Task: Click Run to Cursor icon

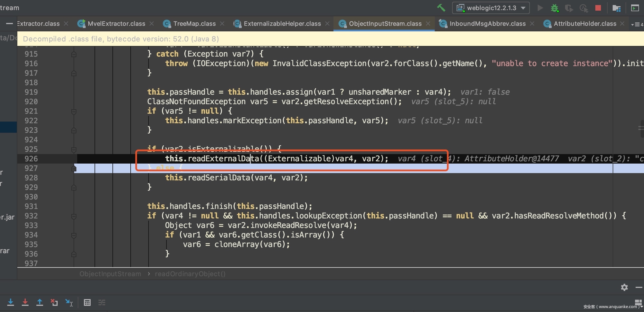Action: [x=69, y=302]
